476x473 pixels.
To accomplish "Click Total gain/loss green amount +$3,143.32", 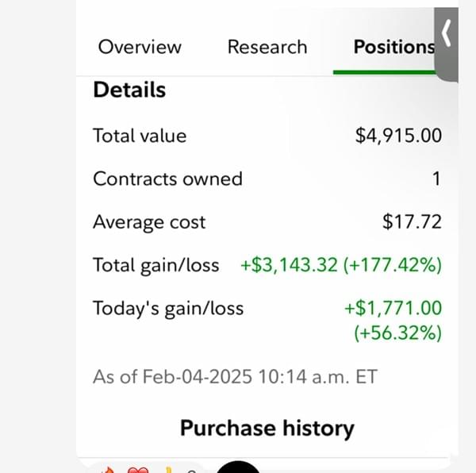I will click(x=290, y=265).
